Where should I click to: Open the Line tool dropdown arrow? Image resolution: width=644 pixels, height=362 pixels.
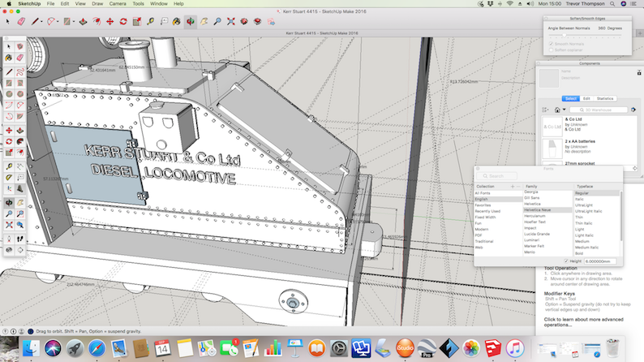coord(41,22)
